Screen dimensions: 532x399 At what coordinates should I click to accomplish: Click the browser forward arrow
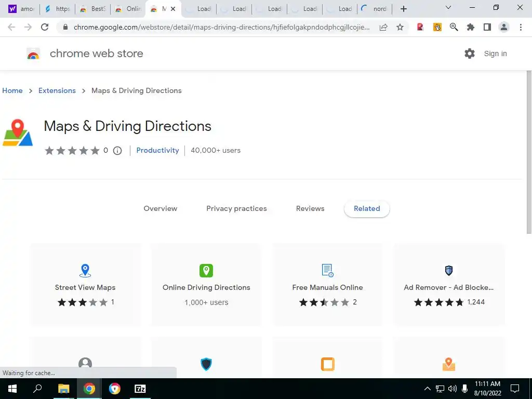pos(28,27)
